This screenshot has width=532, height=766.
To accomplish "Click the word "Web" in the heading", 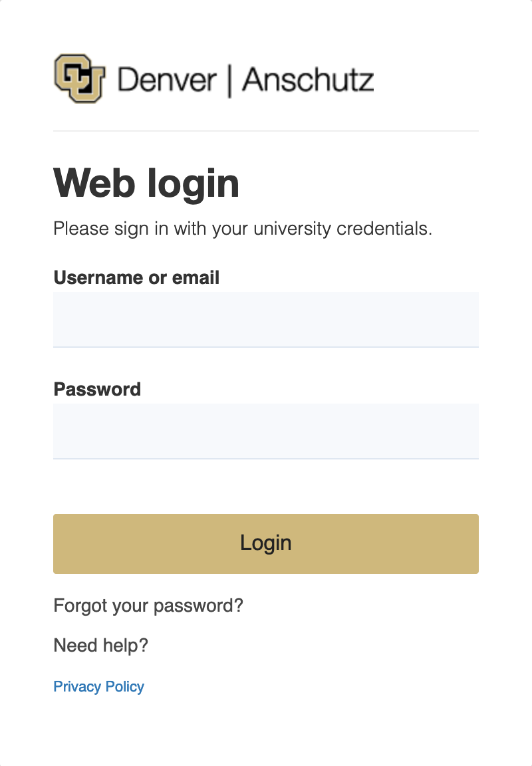I will pos(91,183).
